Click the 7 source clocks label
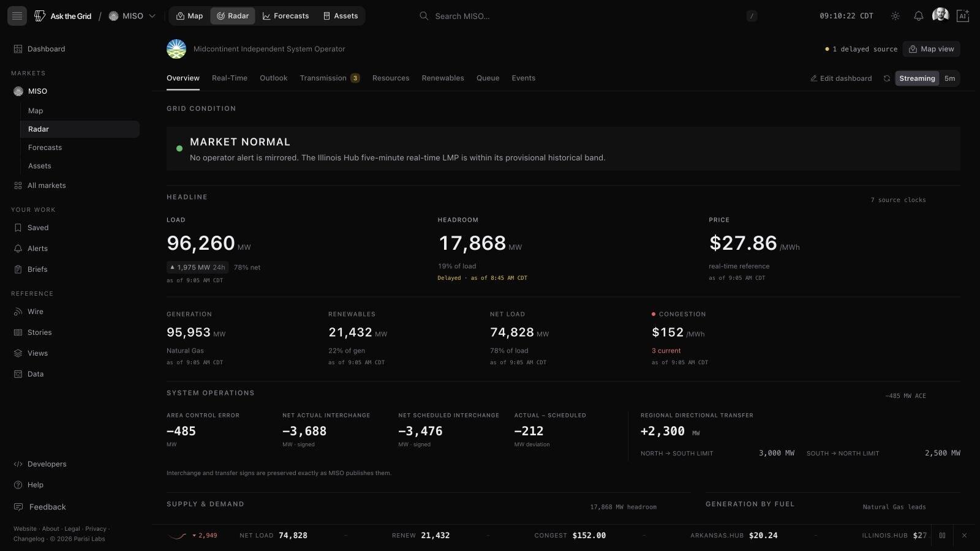 [898, 200]
